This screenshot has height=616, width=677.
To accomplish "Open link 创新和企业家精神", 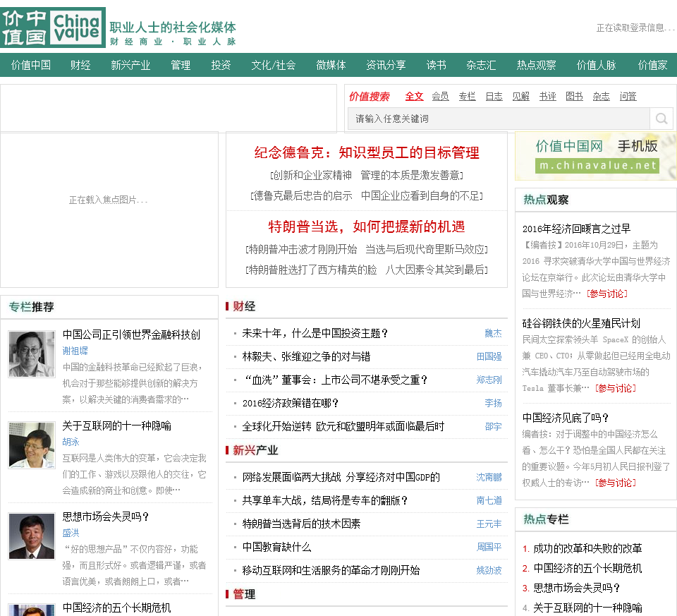I will (312, 176).
